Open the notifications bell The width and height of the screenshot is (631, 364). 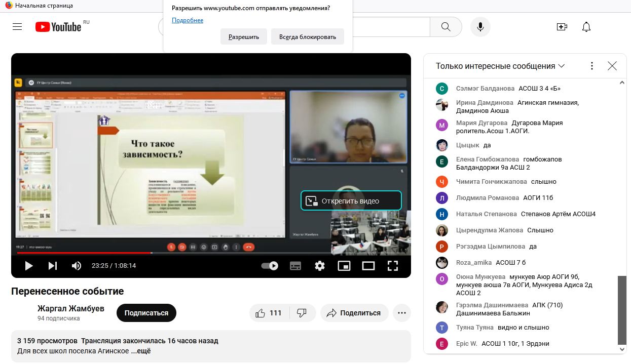[586, 27]
